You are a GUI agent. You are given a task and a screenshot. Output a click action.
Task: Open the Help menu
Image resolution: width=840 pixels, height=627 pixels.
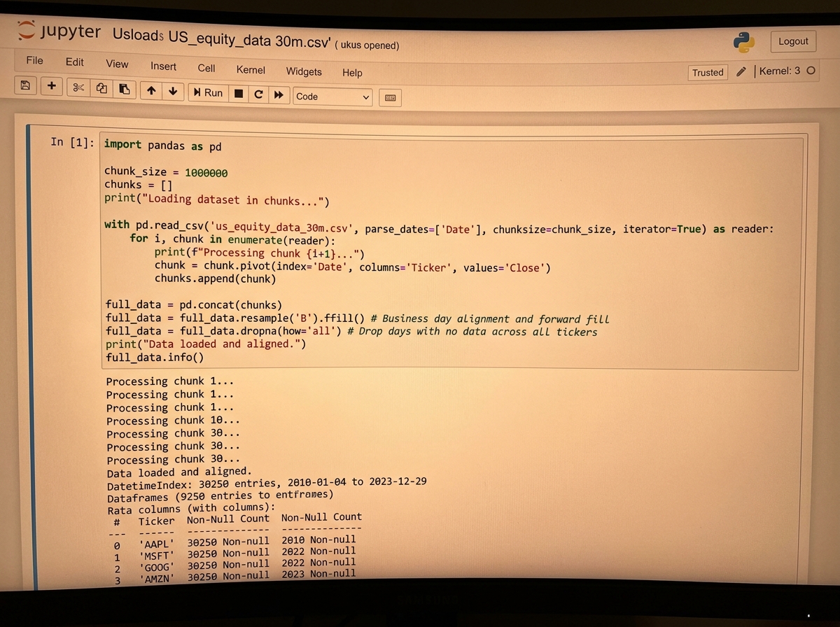(x=352, y=73)
